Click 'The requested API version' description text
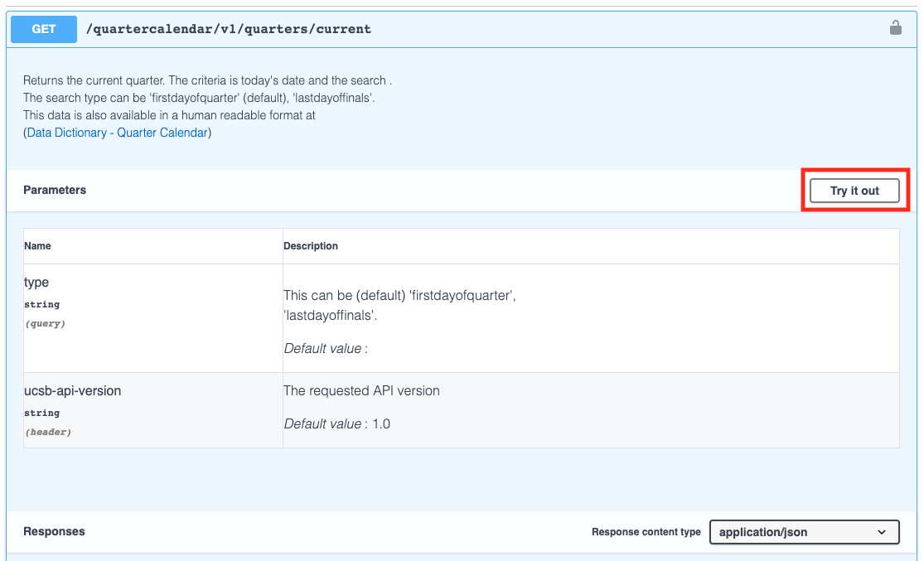924x561 pixels. pos(361,390)
